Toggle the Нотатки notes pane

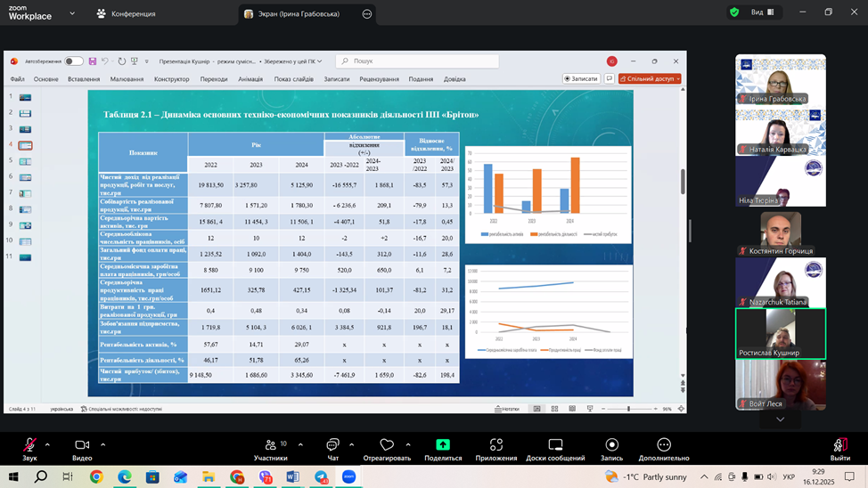pos(510,409)
